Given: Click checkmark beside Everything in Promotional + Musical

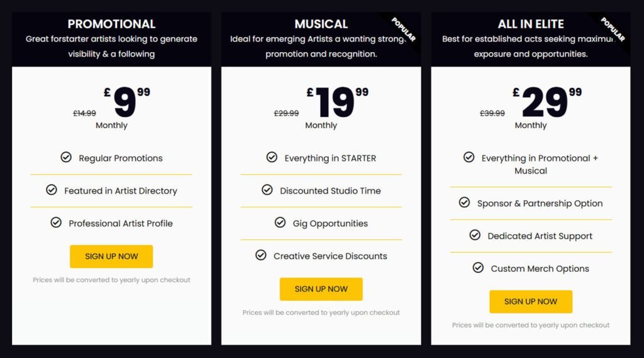Looking at the screenshot, I should [x=469, y=157].
